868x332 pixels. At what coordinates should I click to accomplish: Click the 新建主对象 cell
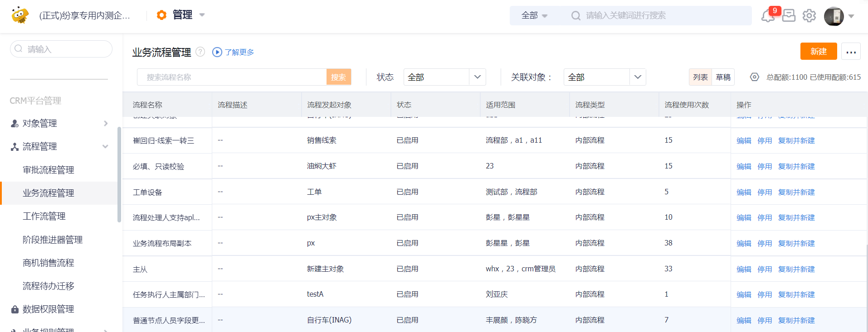point(325,269)
